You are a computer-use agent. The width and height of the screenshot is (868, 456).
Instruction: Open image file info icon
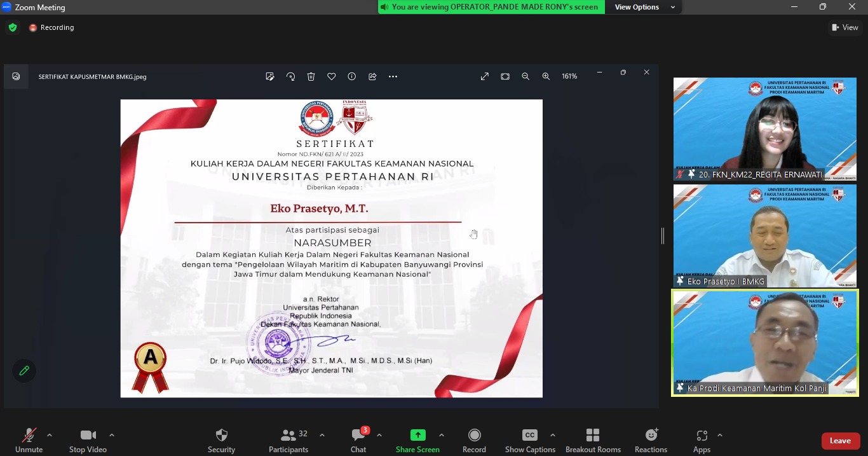point(351,76)
